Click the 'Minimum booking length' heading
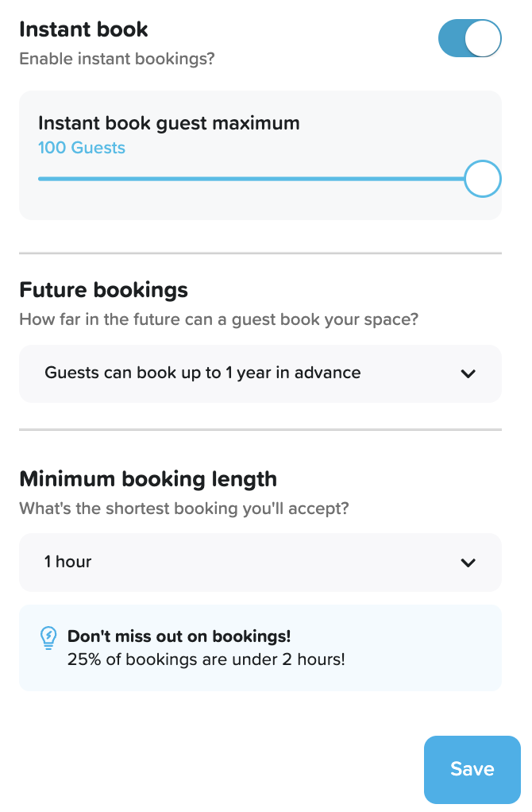This screenshot has width=532, height=812. pyautogui.click(x=148, y=479)
